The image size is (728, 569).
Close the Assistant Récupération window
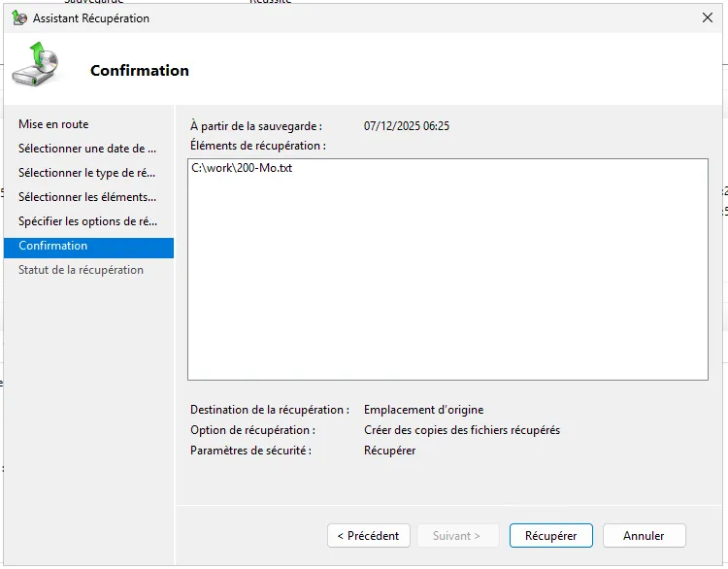click(706, 17)
